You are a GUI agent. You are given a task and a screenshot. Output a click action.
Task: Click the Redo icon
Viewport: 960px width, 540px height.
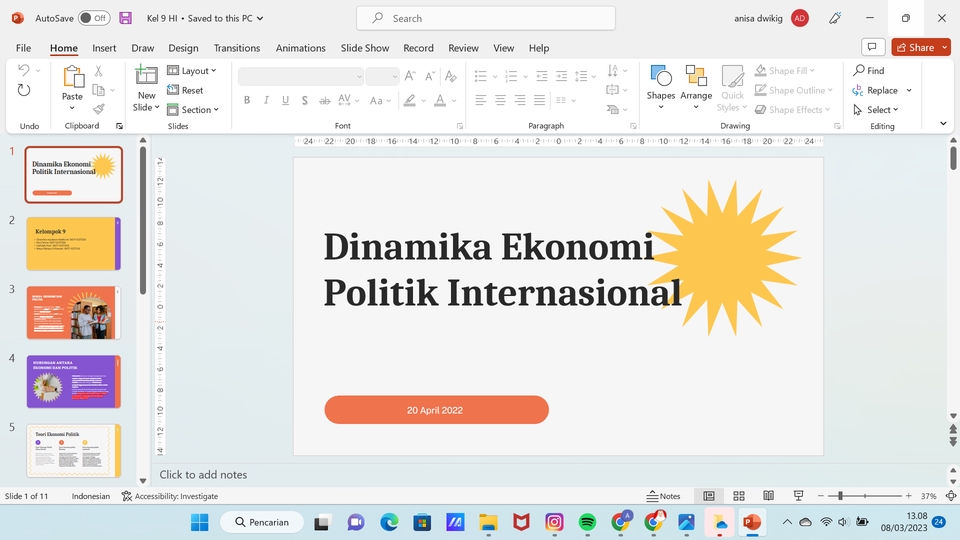(x=23, y=90)
